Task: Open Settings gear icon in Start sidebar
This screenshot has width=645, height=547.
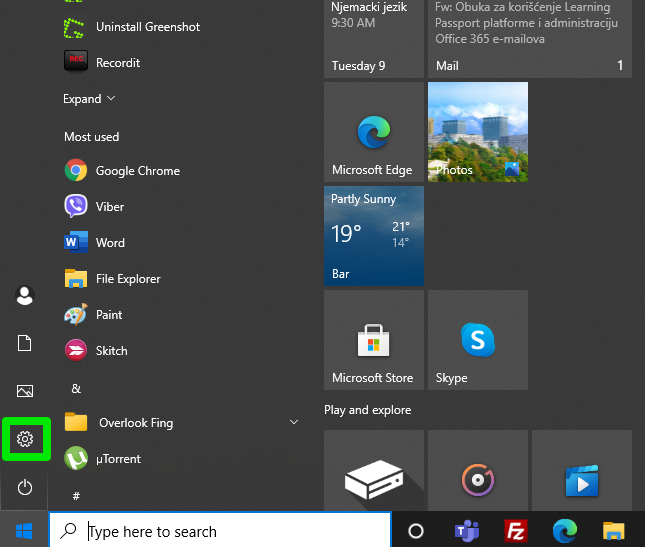Action: point(25,439)
